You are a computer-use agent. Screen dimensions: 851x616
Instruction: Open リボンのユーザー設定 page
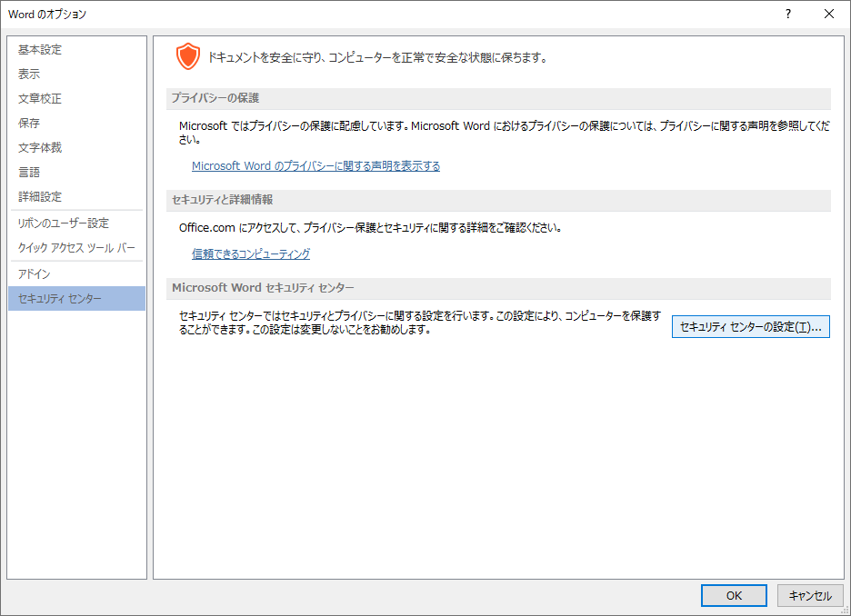(x=63, y=224)
